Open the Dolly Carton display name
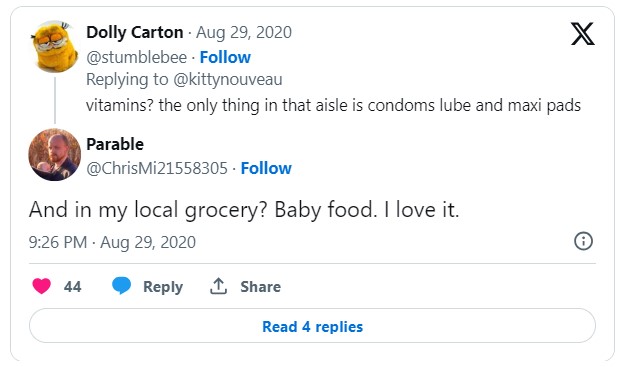 135,33
